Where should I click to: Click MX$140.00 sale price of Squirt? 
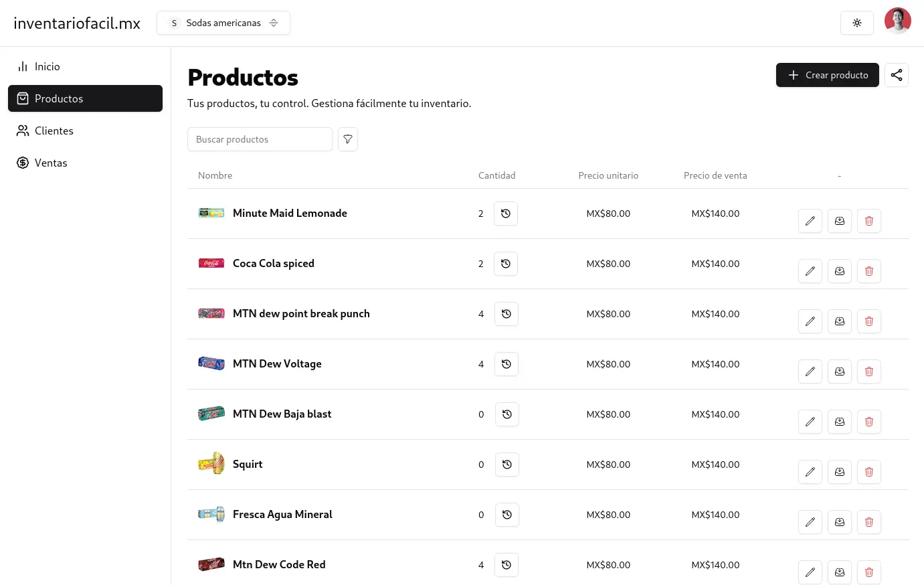[x=715, y=465]
